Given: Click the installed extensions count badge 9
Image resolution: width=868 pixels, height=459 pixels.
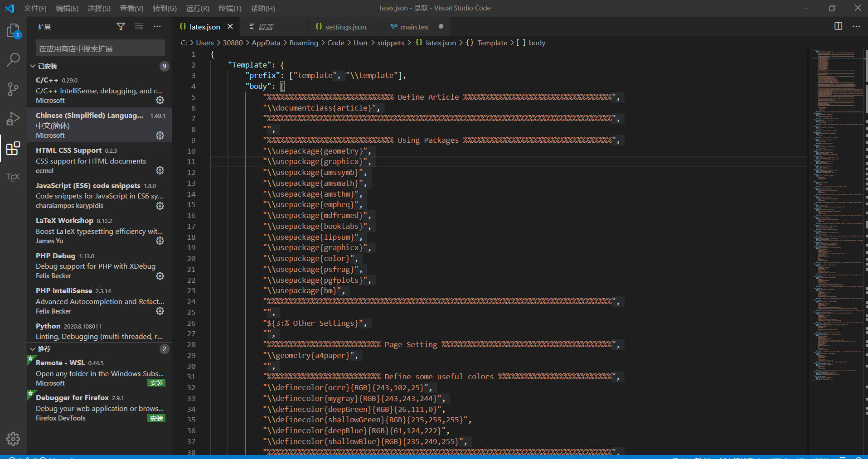Looking at the screenshot, I should point(164,66).
